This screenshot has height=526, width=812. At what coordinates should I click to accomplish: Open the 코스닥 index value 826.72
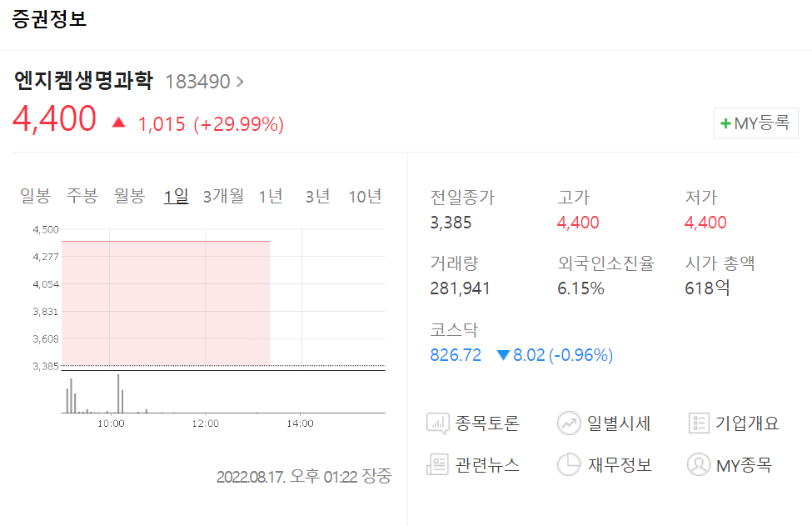(456, 355)
